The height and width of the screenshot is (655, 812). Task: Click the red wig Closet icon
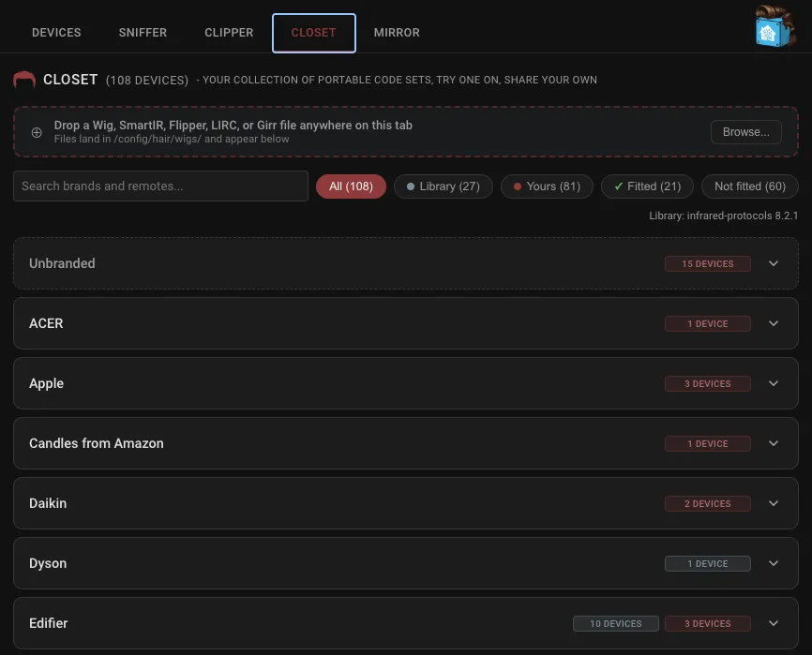(x=24, y=81)
